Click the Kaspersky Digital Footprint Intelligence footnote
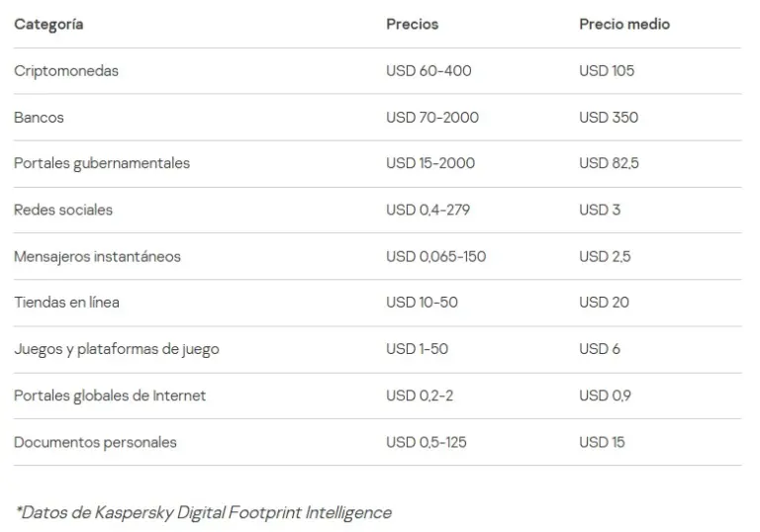Image resolution: width=760 pixels, height=532 pixels. click(203, 512)
